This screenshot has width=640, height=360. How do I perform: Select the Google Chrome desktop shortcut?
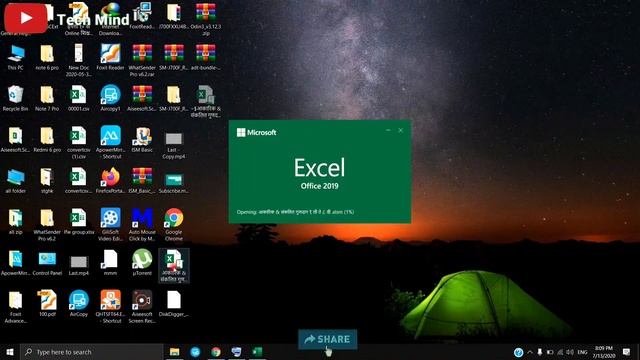pos(173,224)
